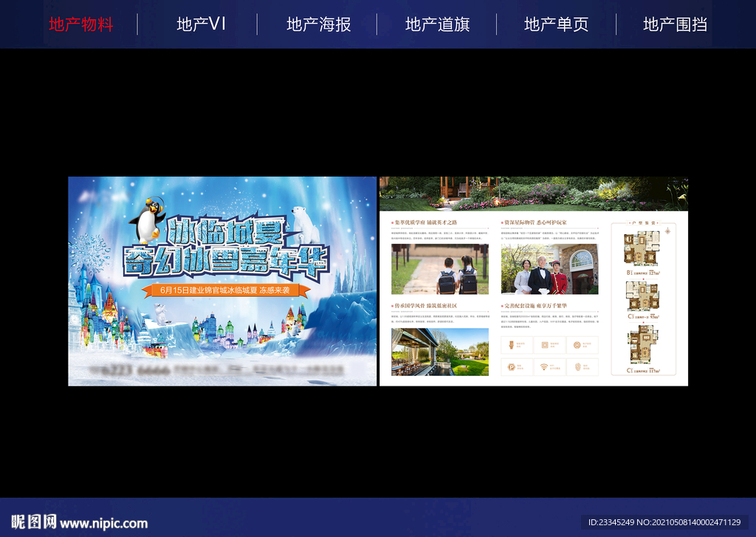Click the '户型鉴赏' panel title
Screen dimensions: 756x537
[644, 223]
